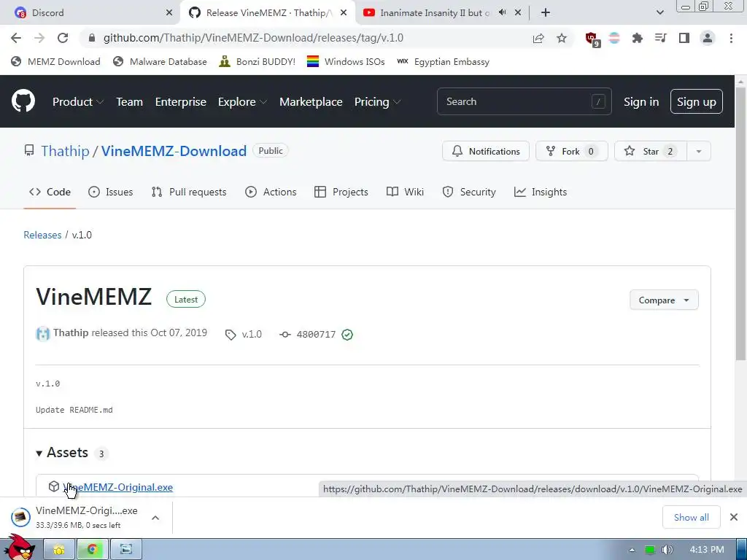Image resolution: width=747 pixels, height=560 pixels.
Task: Open the Compare dropdown button
Action: click(x=664, y=300)
